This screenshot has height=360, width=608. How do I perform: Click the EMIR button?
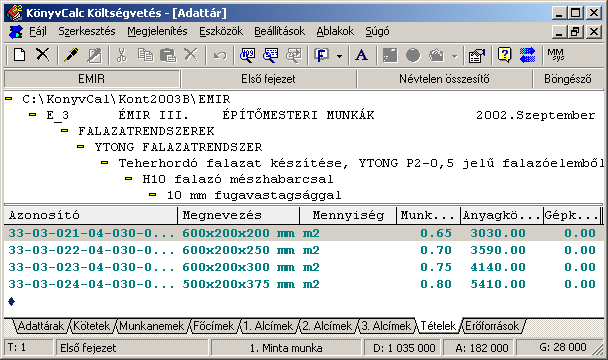(92, 79)
